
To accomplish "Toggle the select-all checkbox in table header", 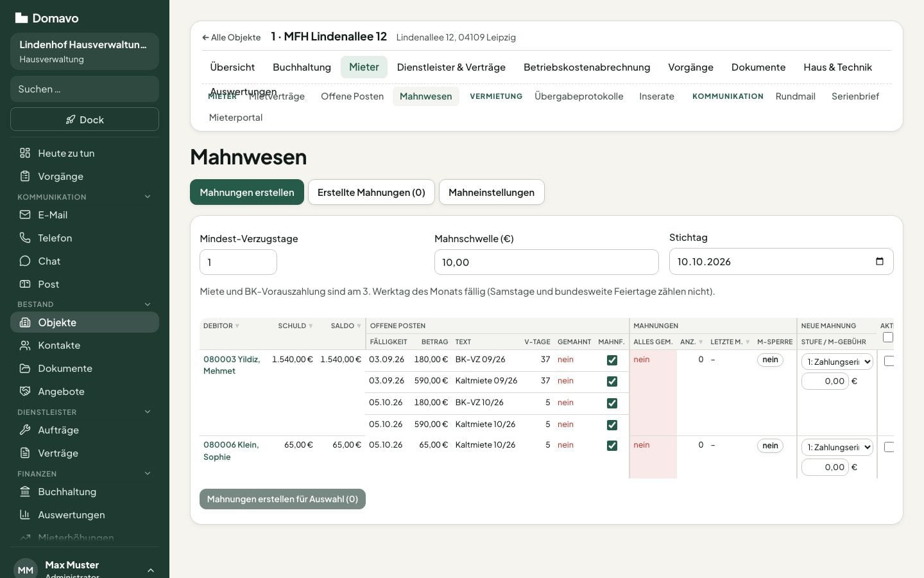I will [x=888, y=337].
